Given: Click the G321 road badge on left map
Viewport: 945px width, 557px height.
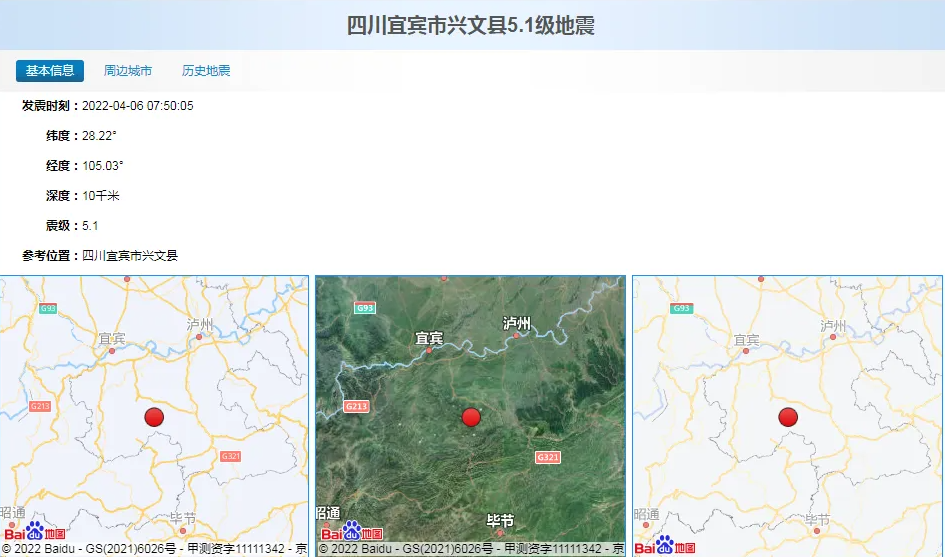Looking at the screenshot, I should (x=230, y=456).
